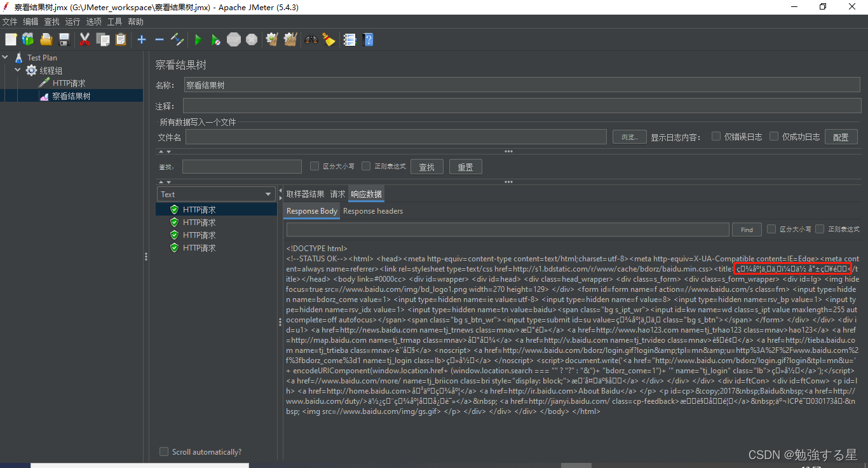
Task: Click the Stop sign icon
Action: point(234,39)
